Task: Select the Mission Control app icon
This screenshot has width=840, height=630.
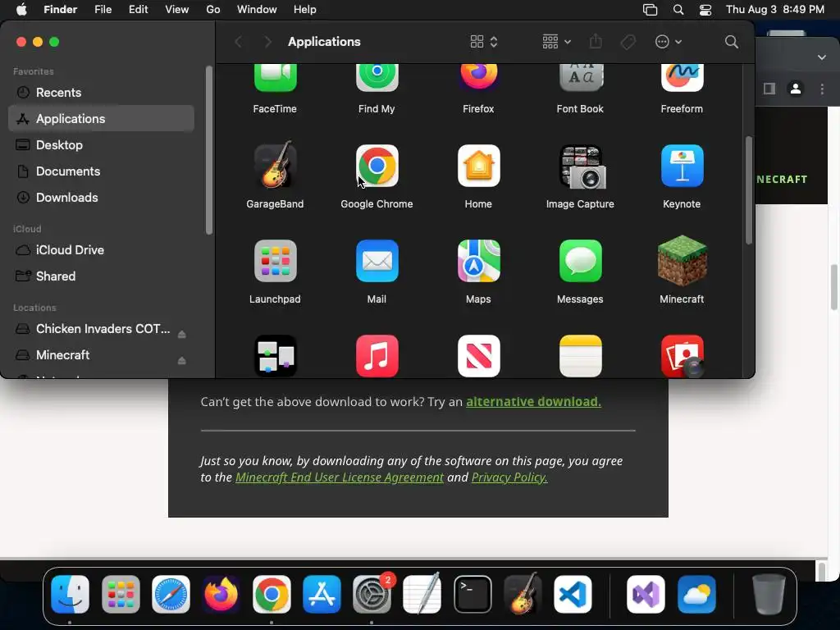Action: pyautogui.click(x=275, y=356)
